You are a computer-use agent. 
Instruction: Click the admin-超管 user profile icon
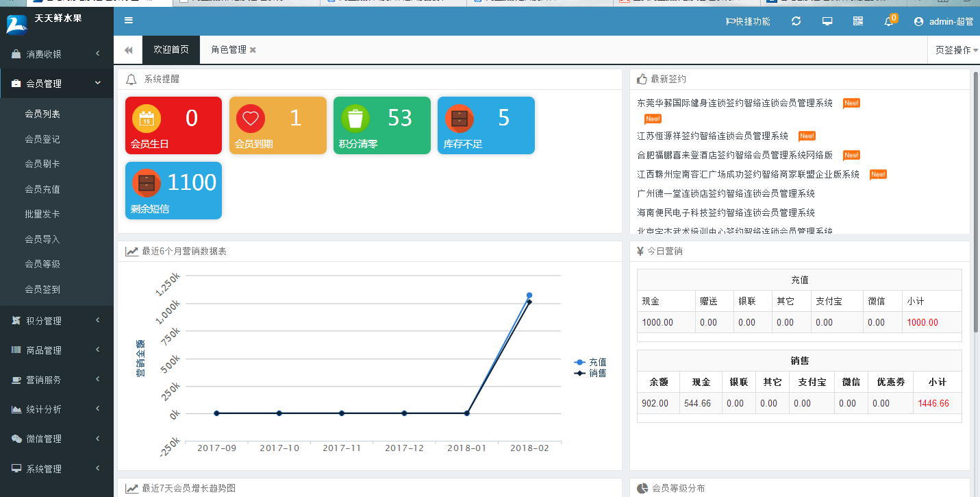[918, 21]
